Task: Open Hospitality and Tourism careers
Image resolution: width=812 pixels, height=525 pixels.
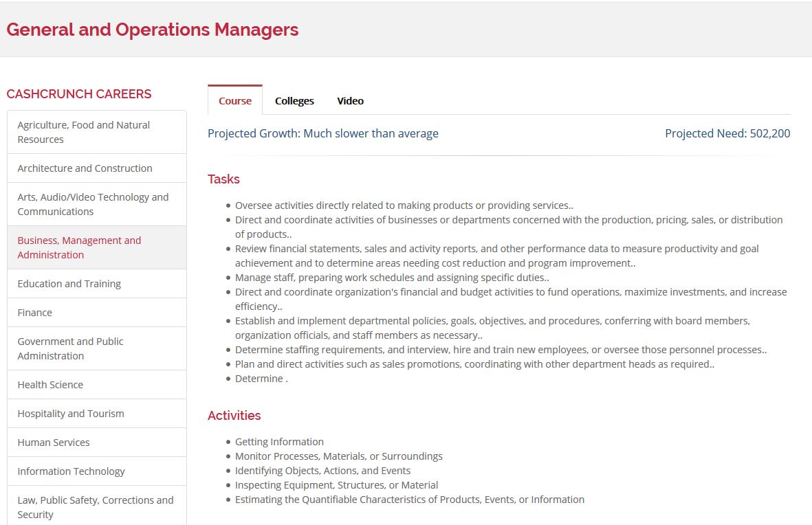Action: click(97, 414)
